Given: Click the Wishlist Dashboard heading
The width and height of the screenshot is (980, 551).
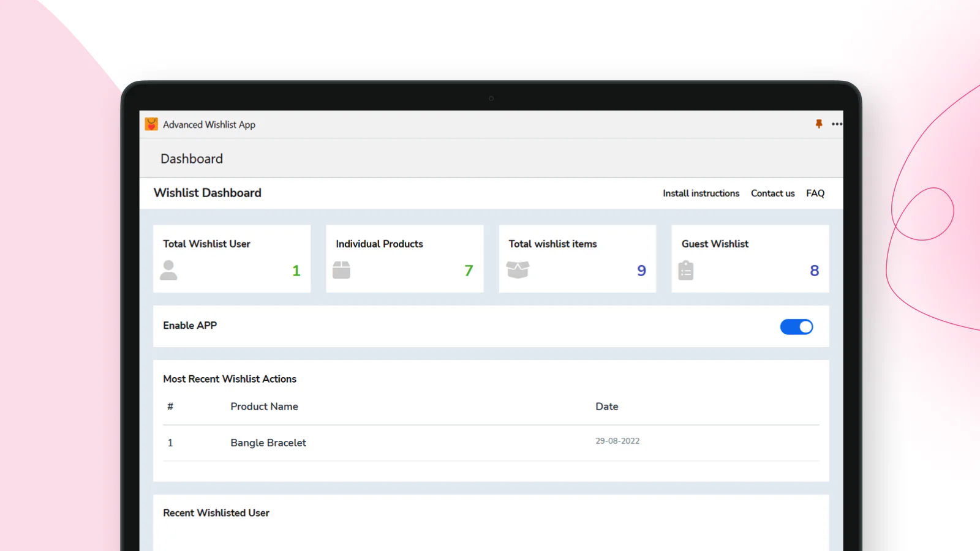Looking at the screenshot, I should point(207,193).
